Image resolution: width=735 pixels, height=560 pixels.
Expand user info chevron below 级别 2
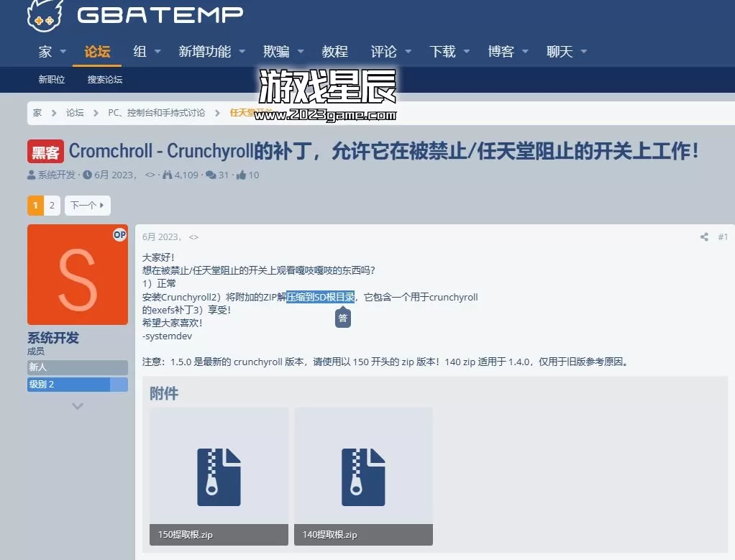[x=78, y=406]
